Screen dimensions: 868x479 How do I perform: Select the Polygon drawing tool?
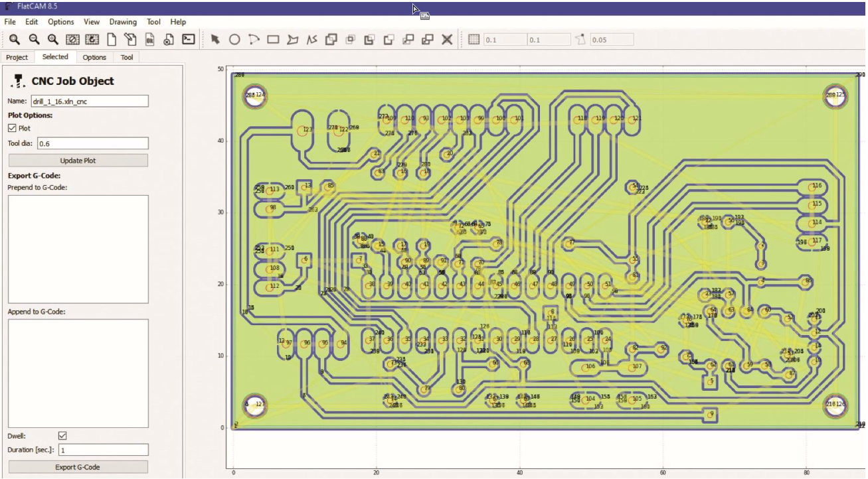(291, 39)
